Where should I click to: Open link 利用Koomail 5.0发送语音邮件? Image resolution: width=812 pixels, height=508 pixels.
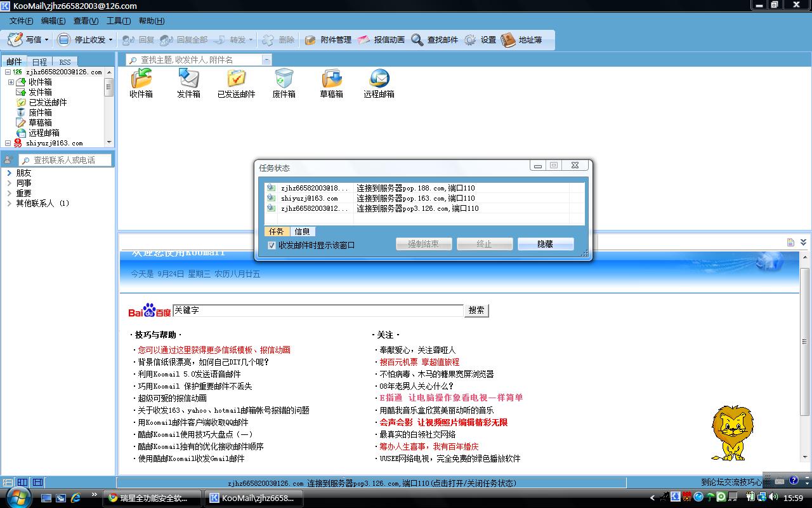190,374
